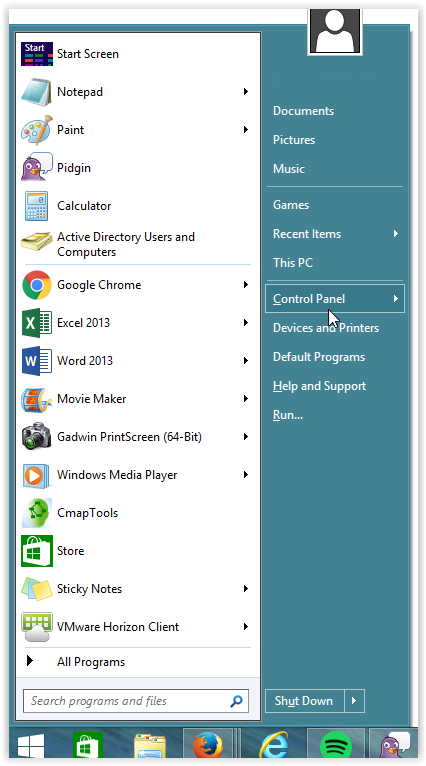426x766 pixels.
Task: Open Sticky Notes from its icon
Action: [x=37, y=589]
